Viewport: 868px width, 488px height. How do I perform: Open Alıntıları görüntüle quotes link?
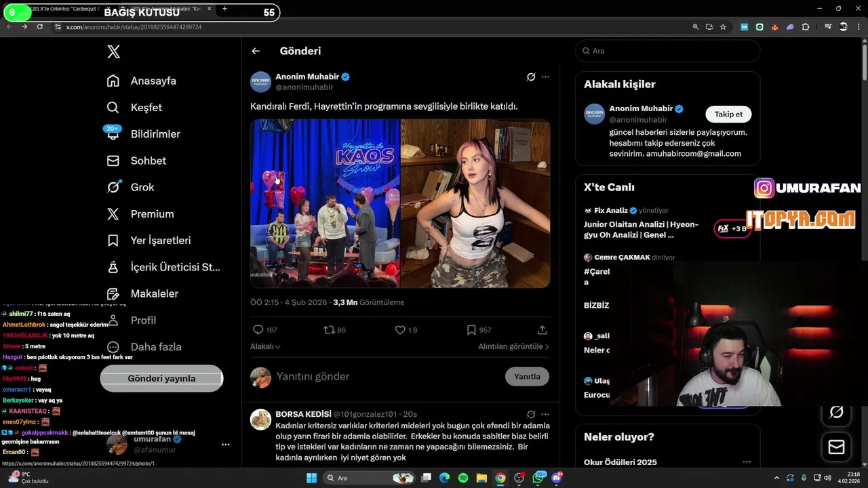click(513, 346)
